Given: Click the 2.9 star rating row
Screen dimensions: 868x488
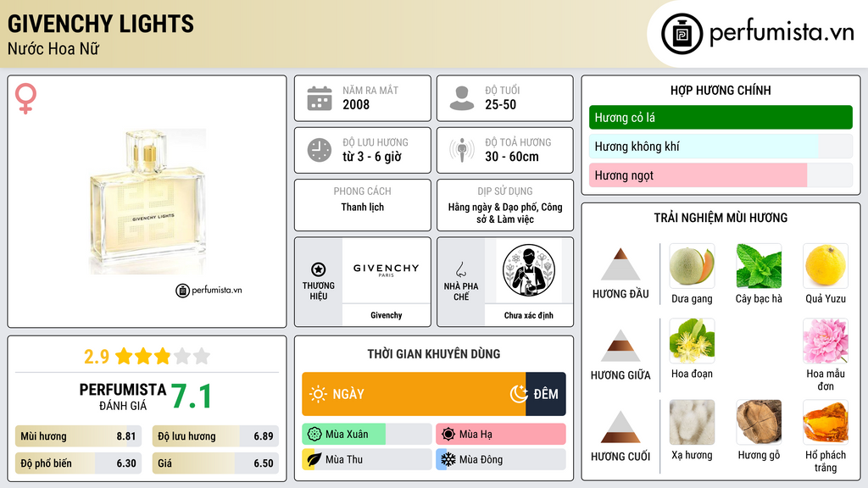Looking at the screenshot, I should coord(147,357).
